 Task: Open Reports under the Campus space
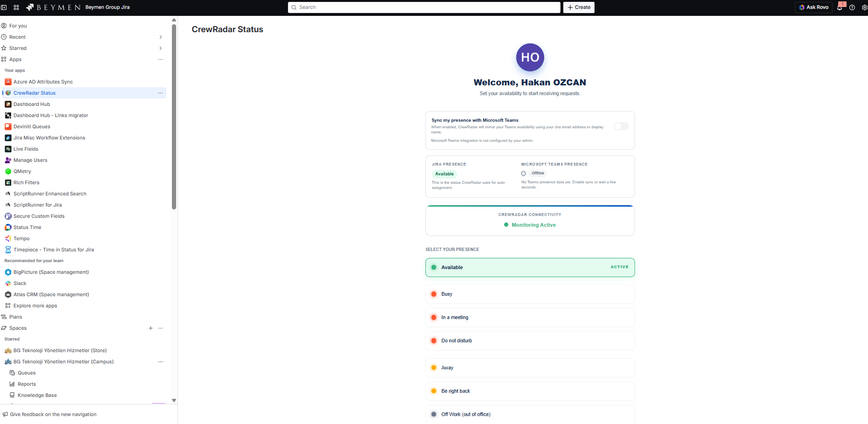(27, 384)
